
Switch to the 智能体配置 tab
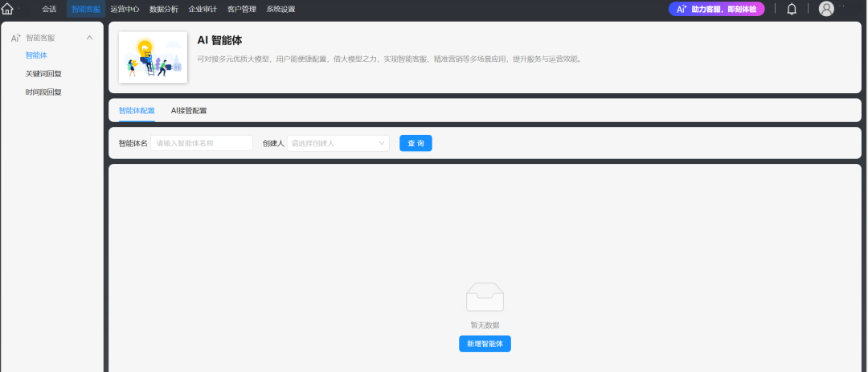pos(137,111)
